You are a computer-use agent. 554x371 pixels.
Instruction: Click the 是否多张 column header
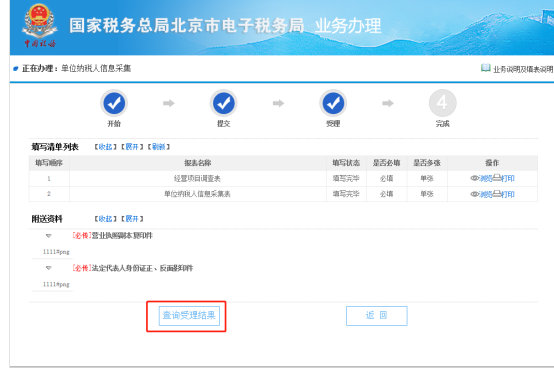tap(427, 163)
